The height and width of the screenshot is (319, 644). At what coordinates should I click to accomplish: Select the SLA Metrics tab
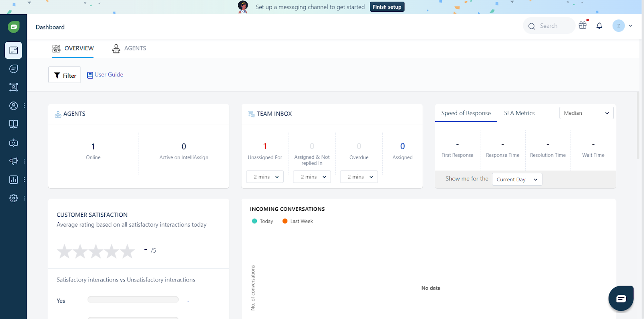click(519, 113)
